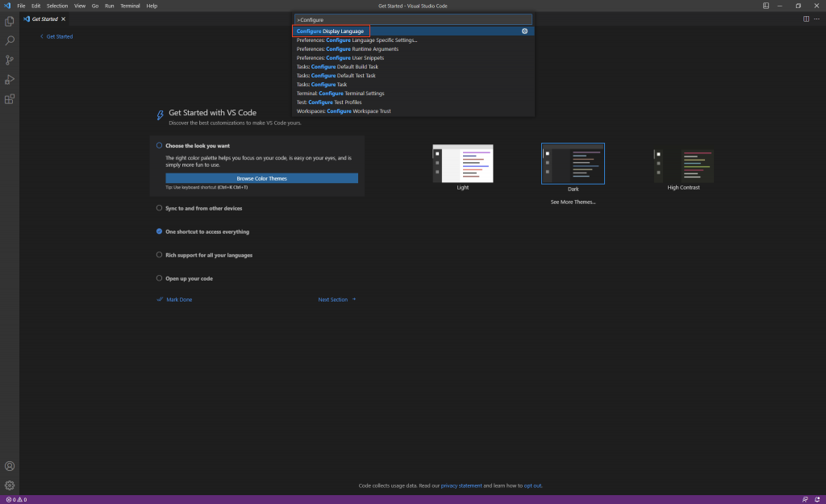
Task: Click the Get Started back link
Action: (x=56, y=37)
